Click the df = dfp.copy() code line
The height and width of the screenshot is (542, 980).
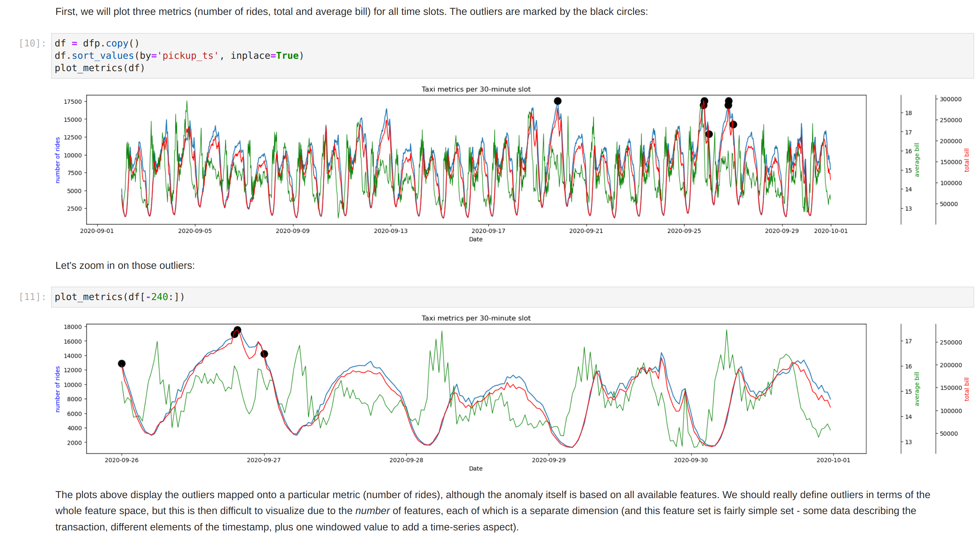(97, 44)
